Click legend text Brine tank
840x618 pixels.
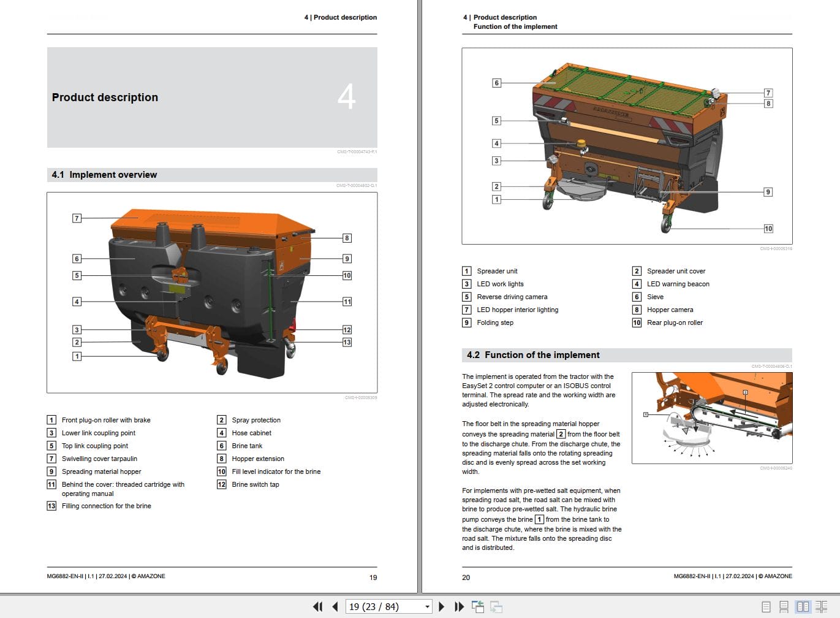pos(247,446)
